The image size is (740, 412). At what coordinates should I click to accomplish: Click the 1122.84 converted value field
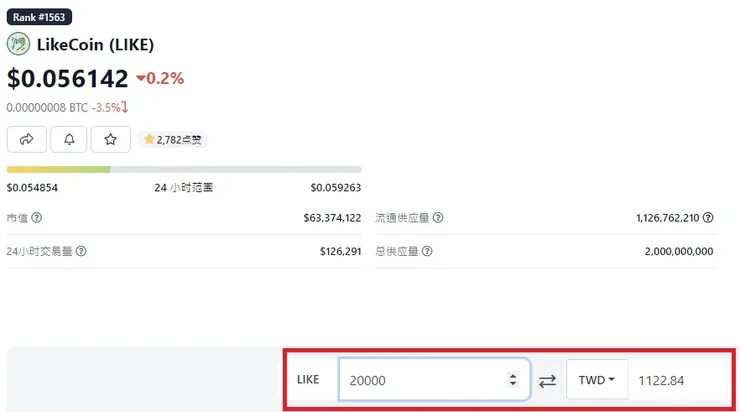pyautogui.click(x=680, y=380)
